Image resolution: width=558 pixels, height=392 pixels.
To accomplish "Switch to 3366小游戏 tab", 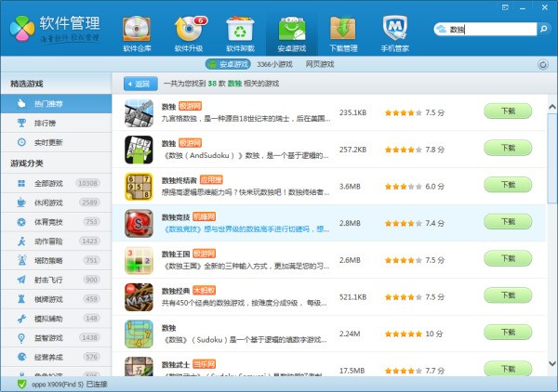I will point(274,64).
